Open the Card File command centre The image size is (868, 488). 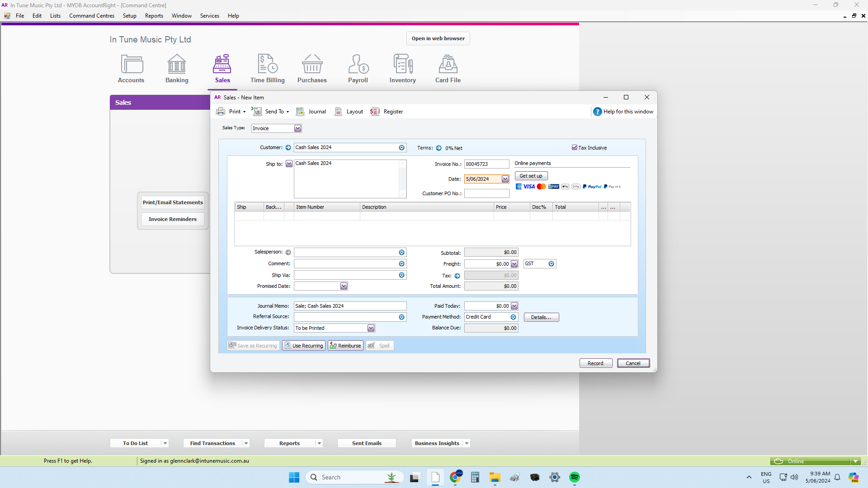click(x=448, y=68)
